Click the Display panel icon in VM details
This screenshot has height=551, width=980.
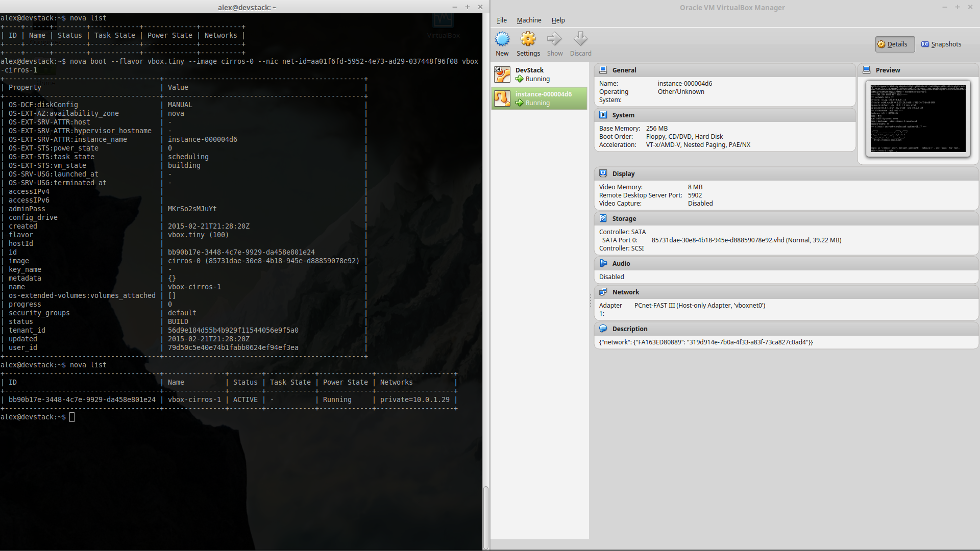603,173
